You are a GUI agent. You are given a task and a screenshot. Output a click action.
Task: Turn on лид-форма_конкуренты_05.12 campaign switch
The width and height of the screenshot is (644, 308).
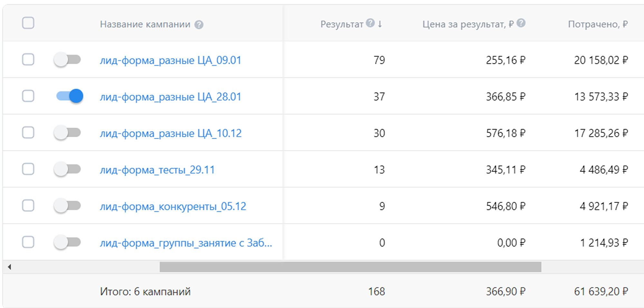pyautogui.click(x=67, y=205)
